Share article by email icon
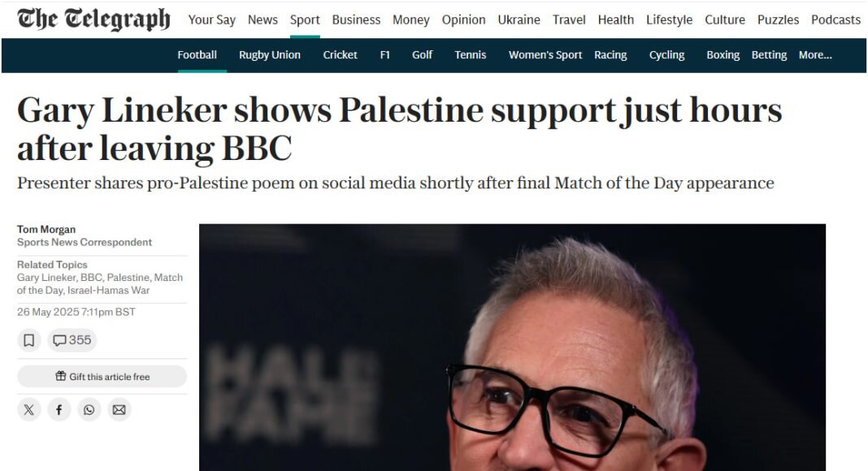The image size is (868, 471). pyautogui.click(x=119, y=409)
